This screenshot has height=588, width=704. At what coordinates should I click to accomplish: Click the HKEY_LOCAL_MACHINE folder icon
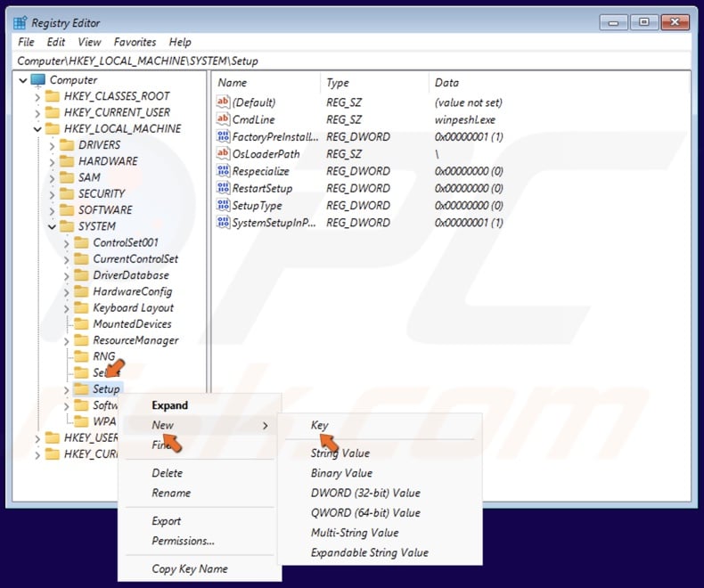click(x=53, y=129)
